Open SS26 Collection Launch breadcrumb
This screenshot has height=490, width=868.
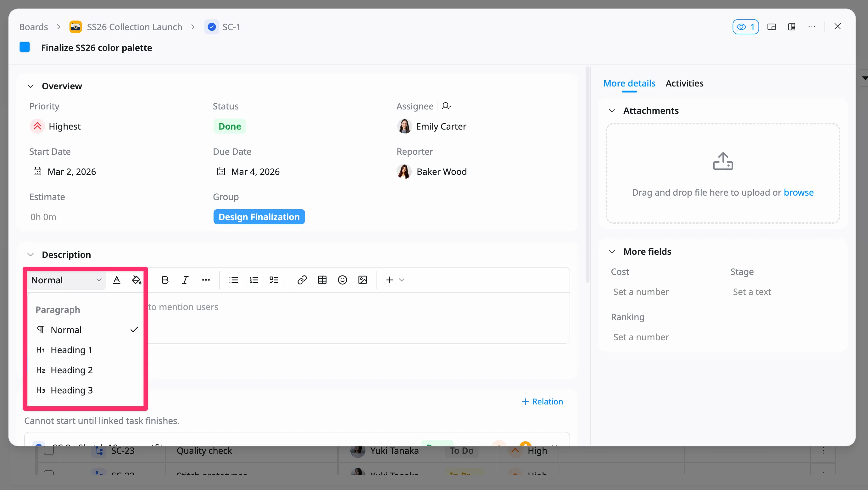click(x=135, y=27)
